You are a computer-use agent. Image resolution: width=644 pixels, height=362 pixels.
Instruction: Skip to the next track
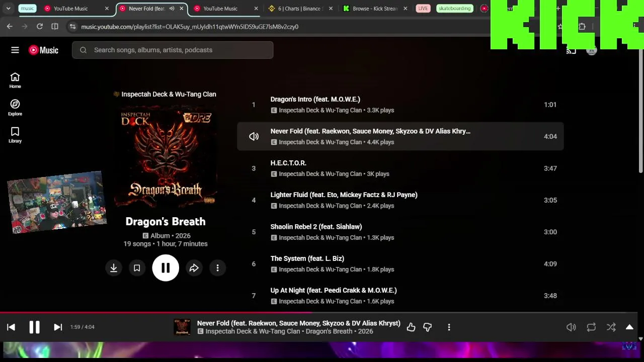pos(58,327)
